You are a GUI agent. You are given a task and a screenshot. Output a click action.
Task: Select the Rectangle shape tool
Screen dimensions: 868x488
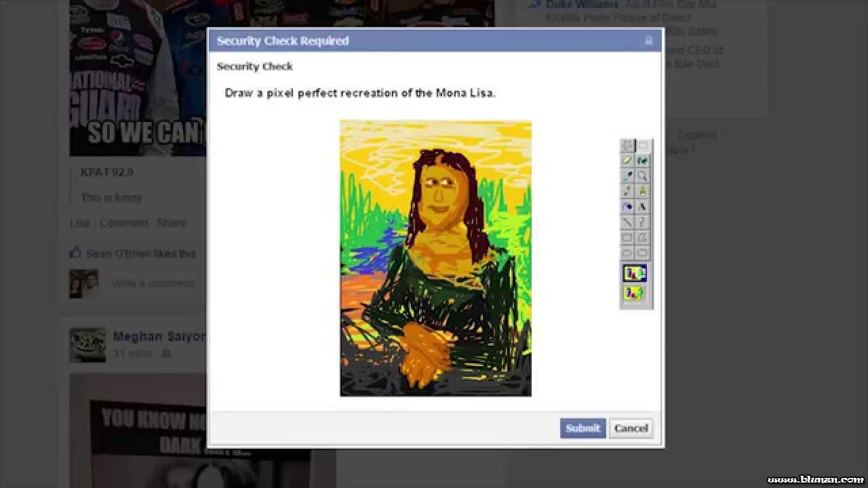[x=627, y=238]
